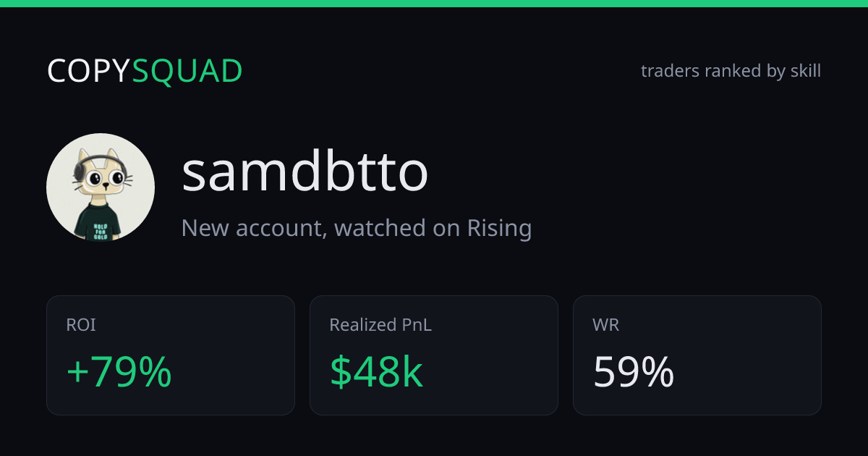The width and height of the screenshot is (868, 456).
Task: Select the samdbtto trader name
Action: (305, 172)
